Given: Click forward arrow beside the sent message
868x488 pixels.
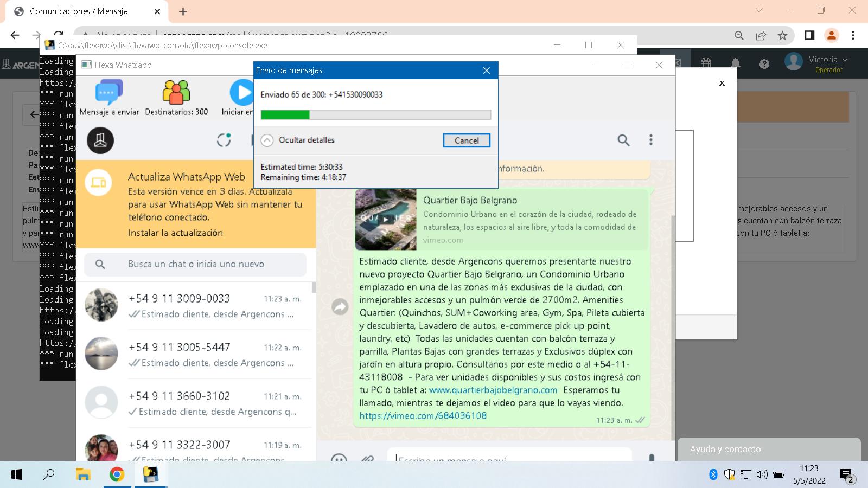Looking at the screenshot, I should [340, 307].
